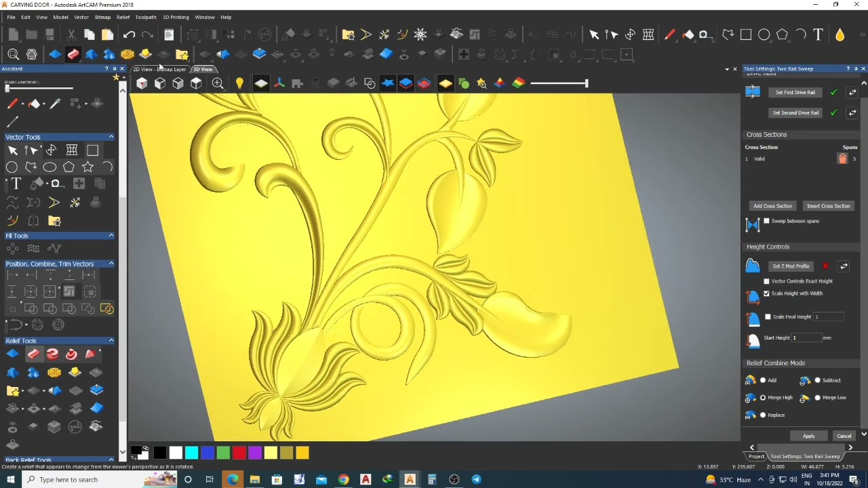Image resolution: width=868 pixels, height=488 pixels.
Task: Open the Toolpath menu
Action: pos(146,17)
